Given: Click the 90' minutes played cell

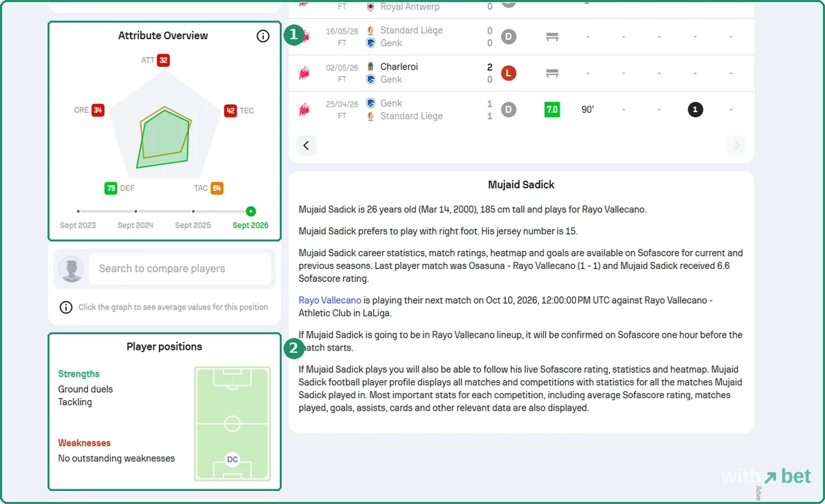Looking at the screenshot, I should coord(587,109).
